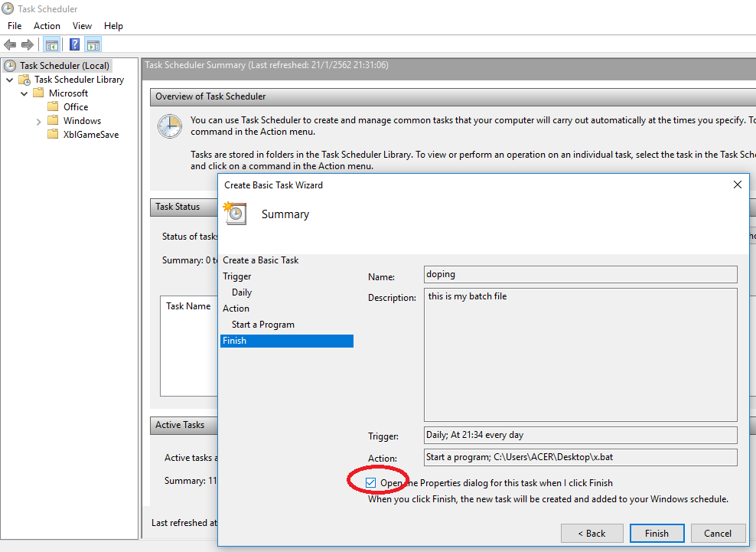Toggle the Show/Hide Console Tree icon
Viewport: 756px width, 552px height.
(52, 45)
